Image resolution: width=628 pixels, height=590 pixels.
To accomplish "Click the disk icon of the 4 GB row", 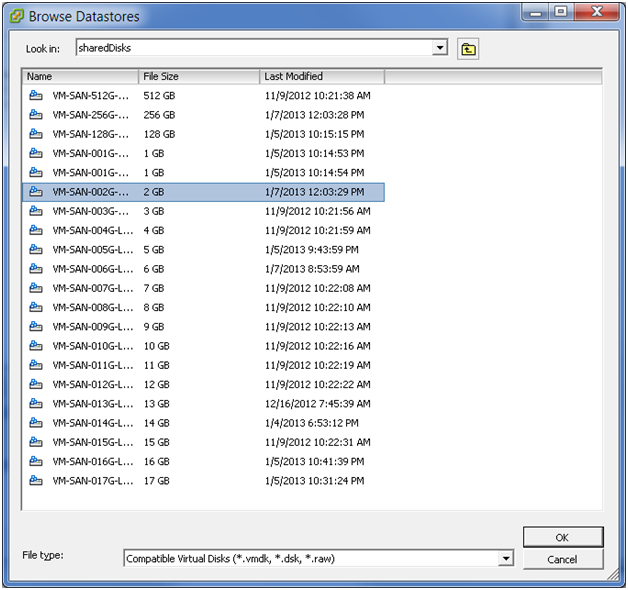I will click(36, 230).
